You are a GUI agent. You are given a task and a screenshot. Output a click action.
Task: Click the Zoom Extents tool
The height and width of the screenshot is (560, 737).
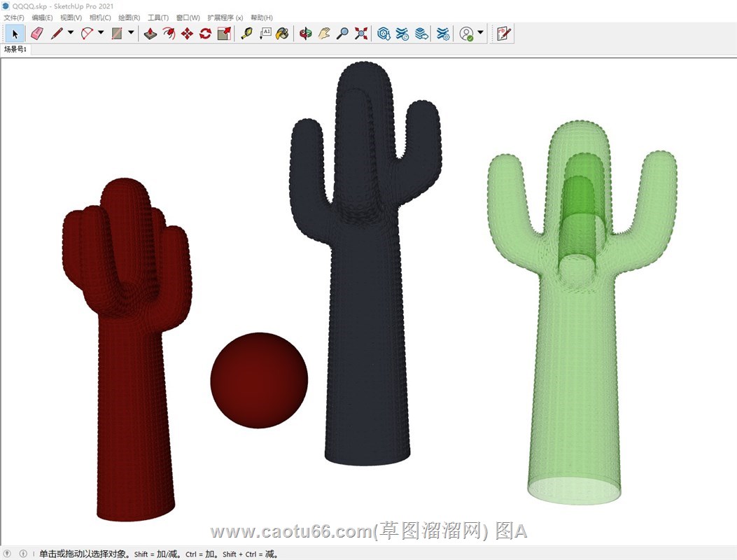pos(361,33)
